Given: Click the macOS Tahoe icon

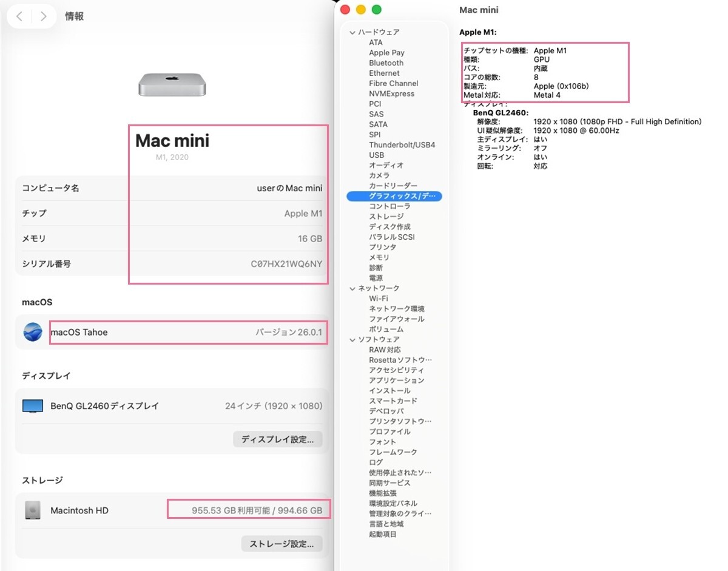Looking at the screenshot, I should [33, 332].
